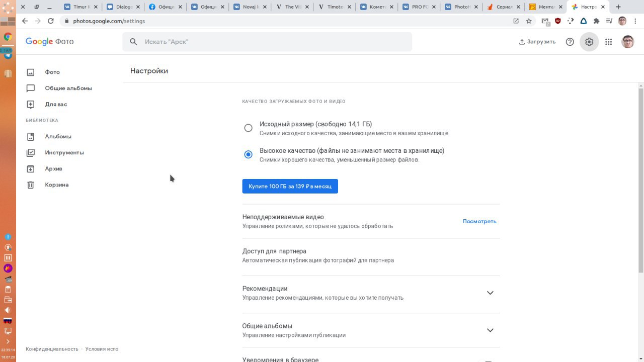Switch to the PhotoH tab
This screenshot has width=644, height=362.
[x=461, y=7]
